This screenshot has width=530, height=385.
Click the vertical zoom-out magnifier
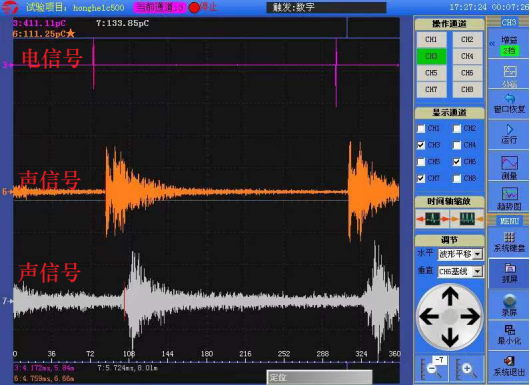[x=432, y=368]
